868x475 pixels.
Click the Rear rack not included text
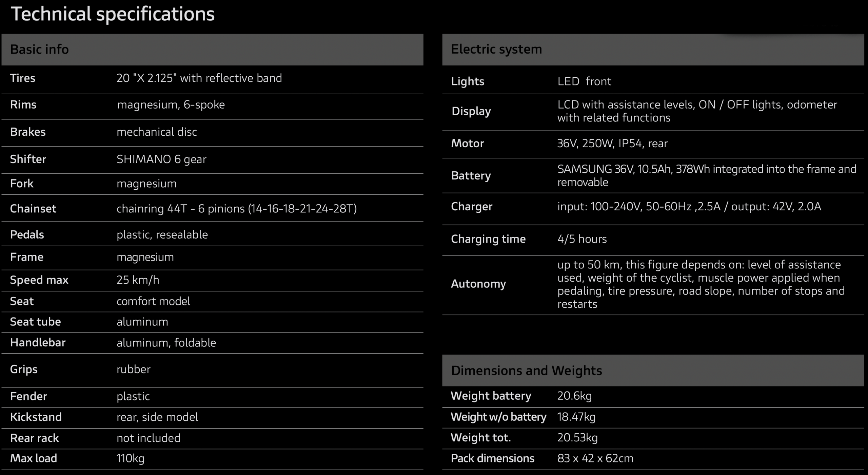click(148, 438)
